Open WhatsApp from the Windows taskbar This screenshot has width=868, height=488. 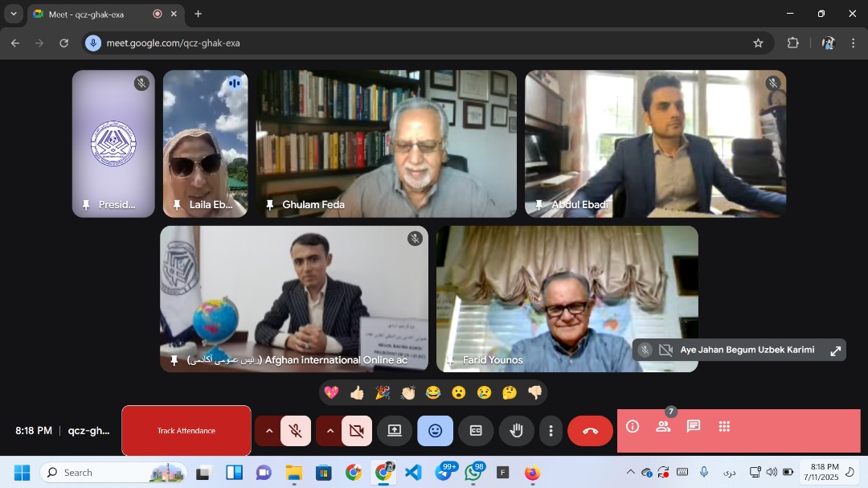[473, 473]
